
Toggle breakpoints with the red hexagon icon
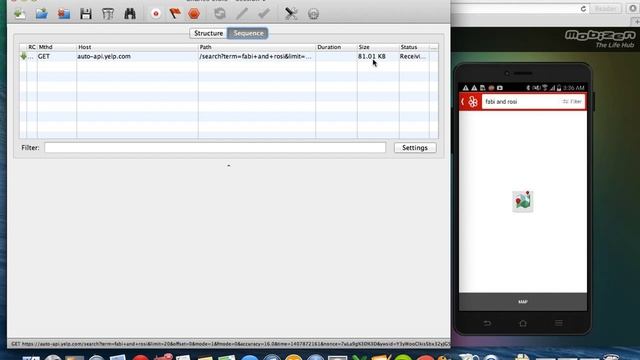tap(194, 14)
